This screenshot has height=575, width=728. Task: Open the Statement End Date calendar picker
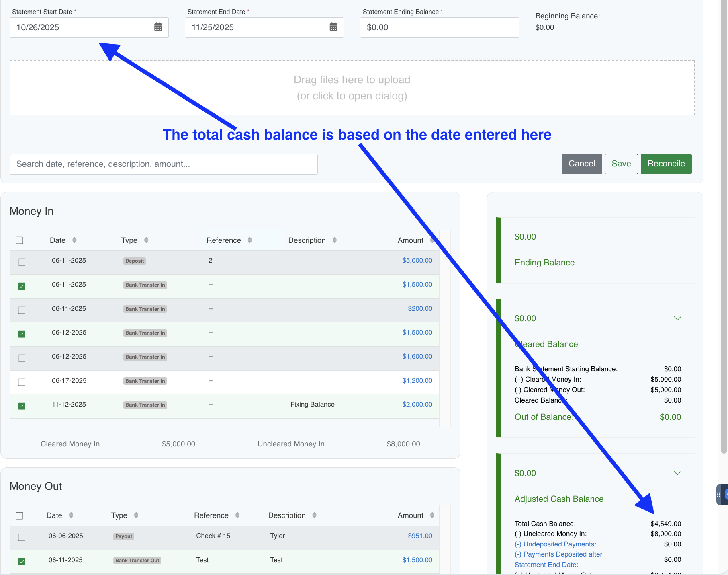click(333, 27)
